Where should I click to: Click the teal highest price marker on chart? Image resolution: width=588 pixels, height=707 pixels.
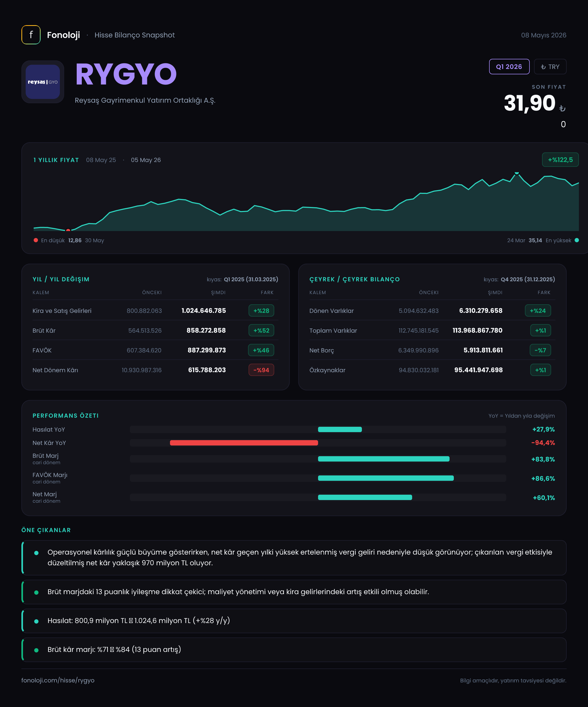coord(516,173)
